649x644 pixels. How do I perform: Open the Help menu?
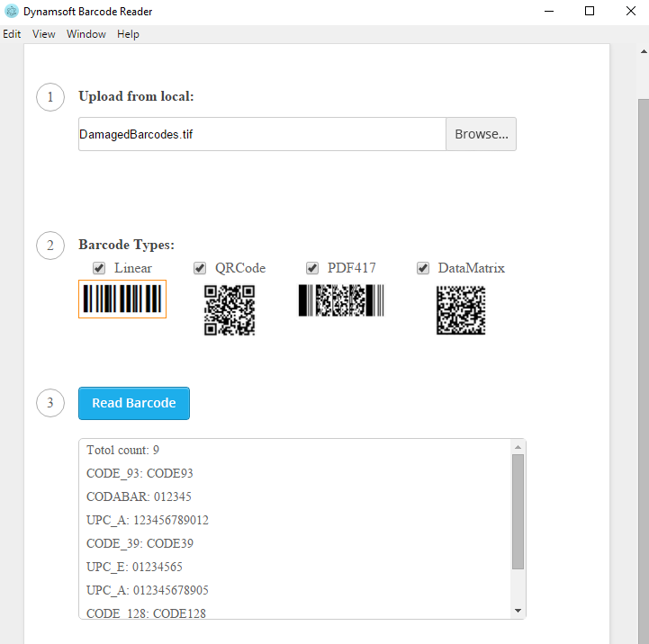pyautogui.click(x=128, y=34)
